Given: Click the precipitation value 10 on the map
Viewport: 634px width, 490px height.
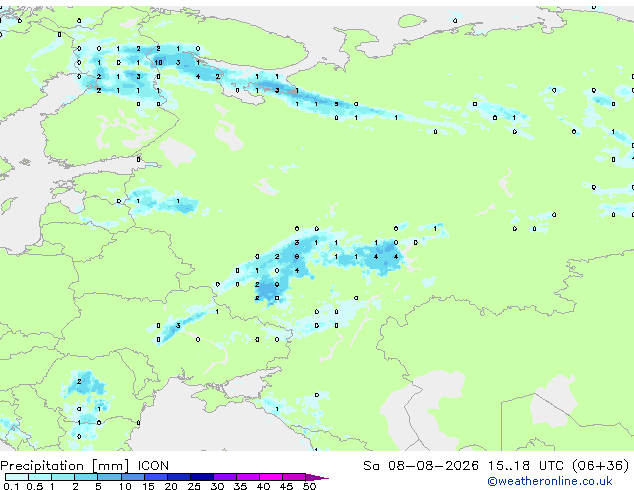Looking at the screenshot, I should (158, 62).
